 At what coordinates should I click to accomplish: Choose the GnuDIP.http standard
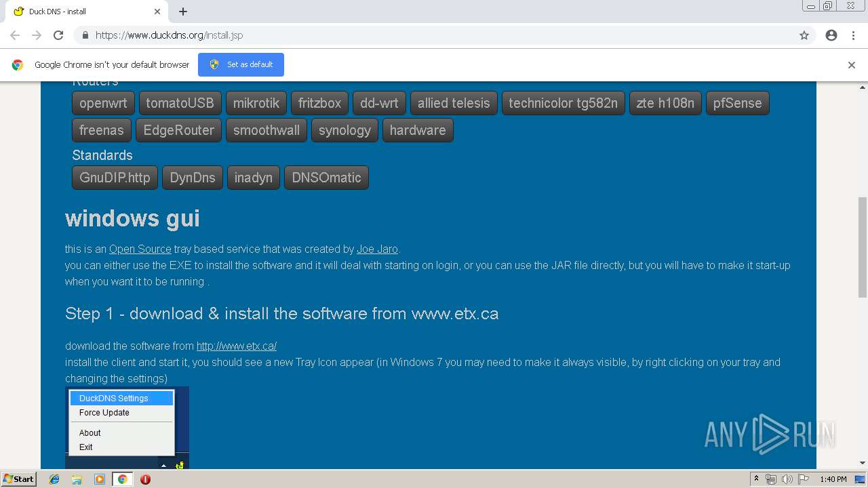pyautogui.click(x=115, y=178)
